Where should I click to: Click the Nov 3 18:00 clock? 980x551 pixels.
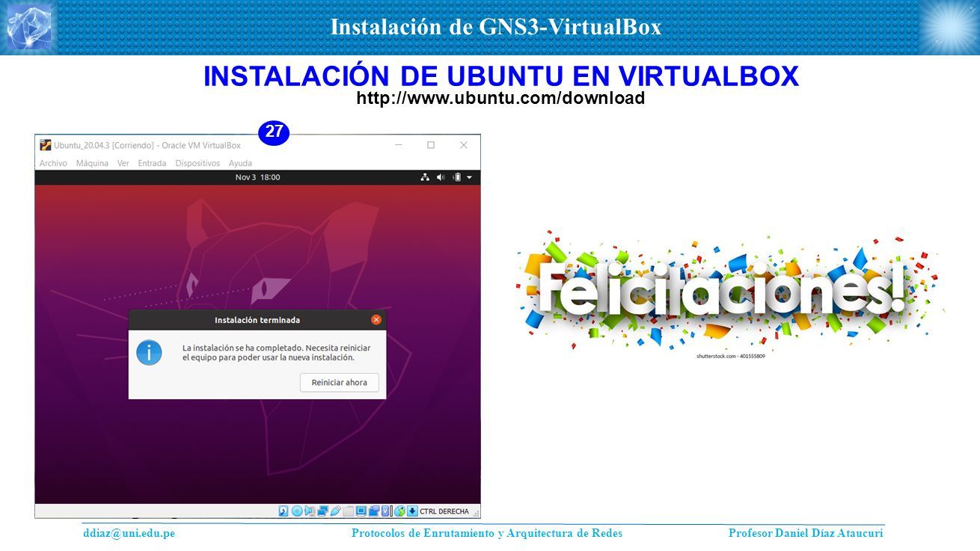[257, 177]
